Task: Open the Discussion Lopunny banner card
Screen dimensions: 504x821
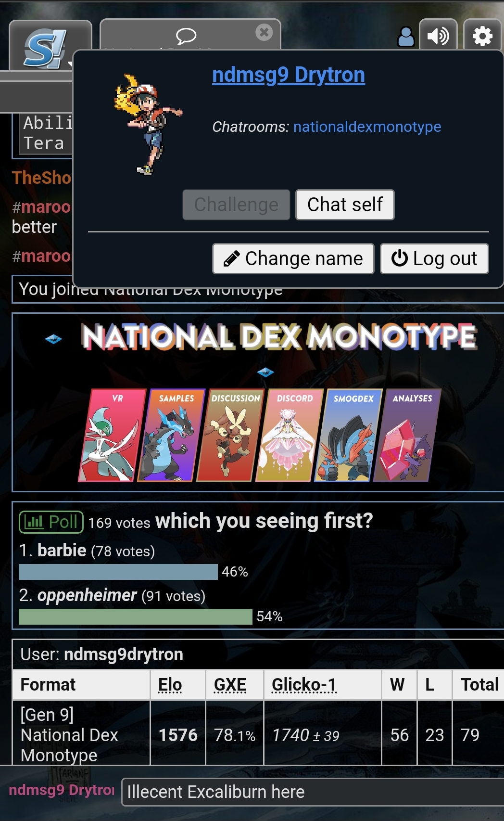Action: pyautogui.click(x=230, y=435)
